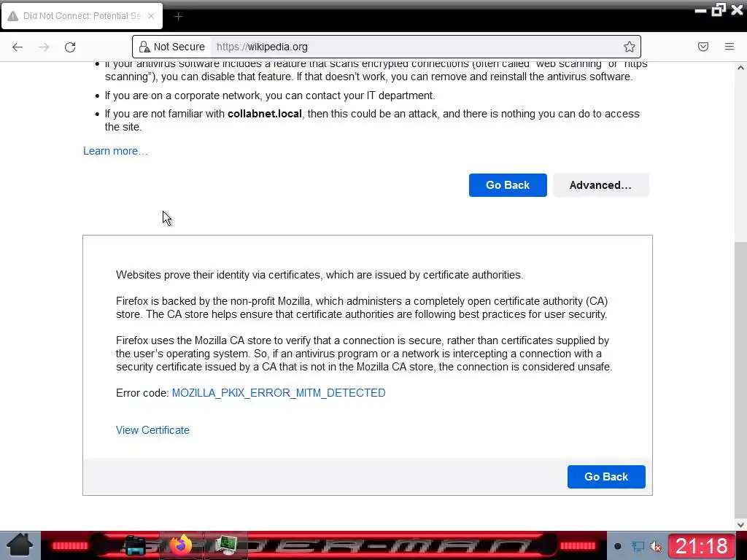747x560 pixels.
Task: Select the Did Not Connect tab
Action: tap(82, 16)
